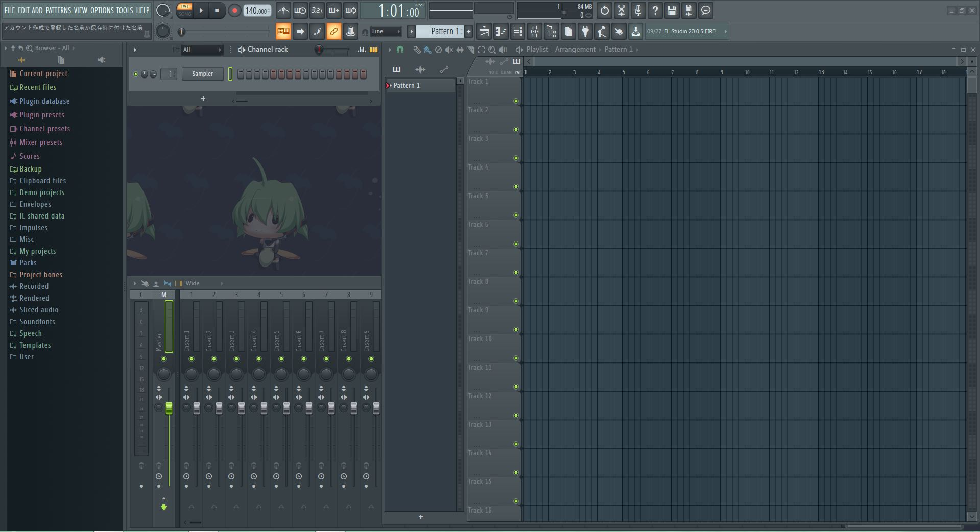Screen dimensions: 980x532
Task: Expand the news panel arrow
Action: tap(725, 32)
